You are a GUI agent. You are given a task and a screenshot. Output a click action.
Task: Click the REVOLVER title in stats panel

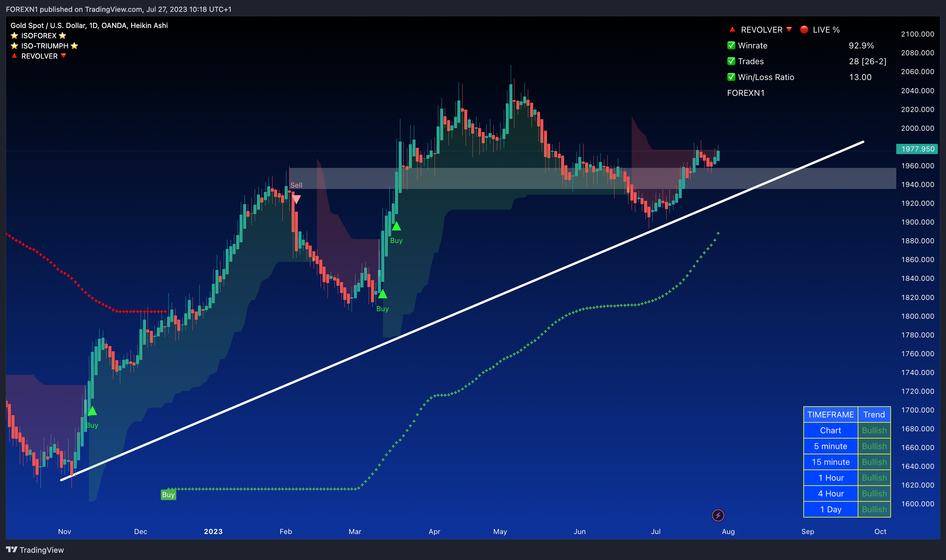point(761,29)
